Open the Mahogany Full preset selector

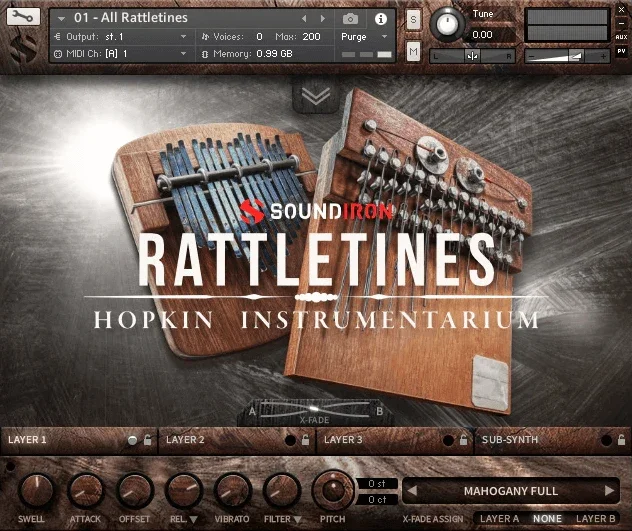[510, 491]
